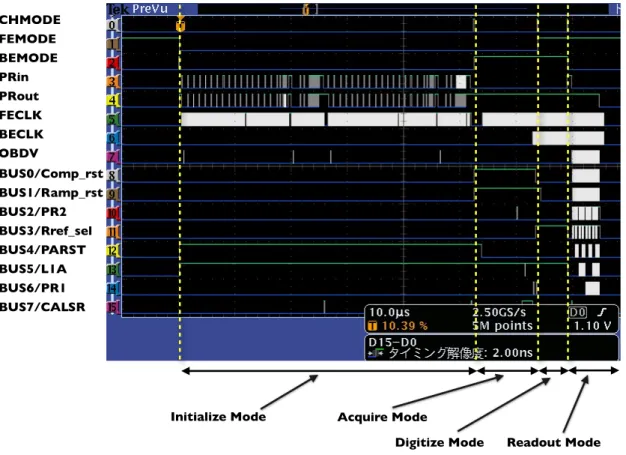Click the orange trigger marker T on waveform
The image size is (626, 455).
[x=180, y=26]
